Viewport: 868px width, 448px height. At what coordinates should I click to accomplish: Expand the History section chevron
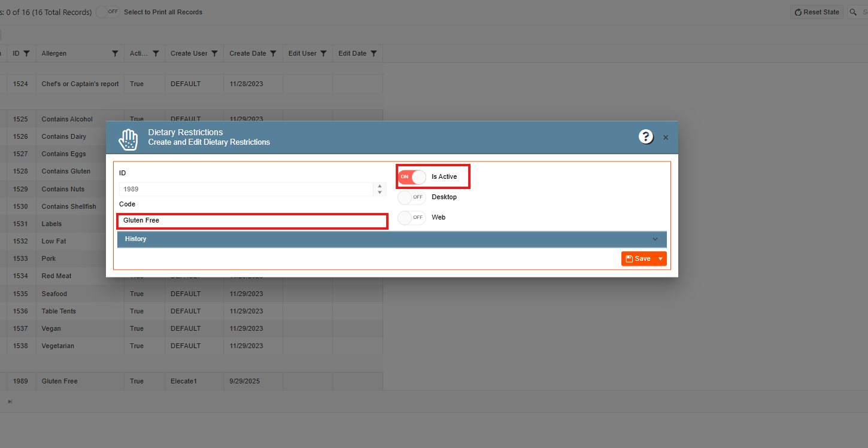tap(655, 239)
